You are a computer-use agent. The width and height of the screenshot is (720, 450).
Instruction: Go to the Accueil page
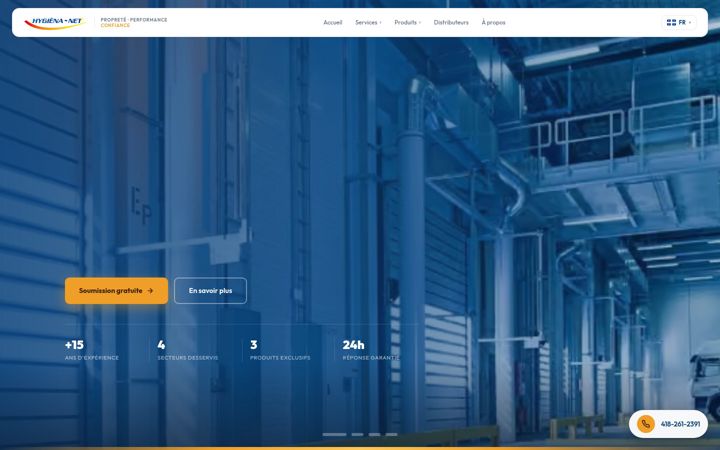(332, 22)
